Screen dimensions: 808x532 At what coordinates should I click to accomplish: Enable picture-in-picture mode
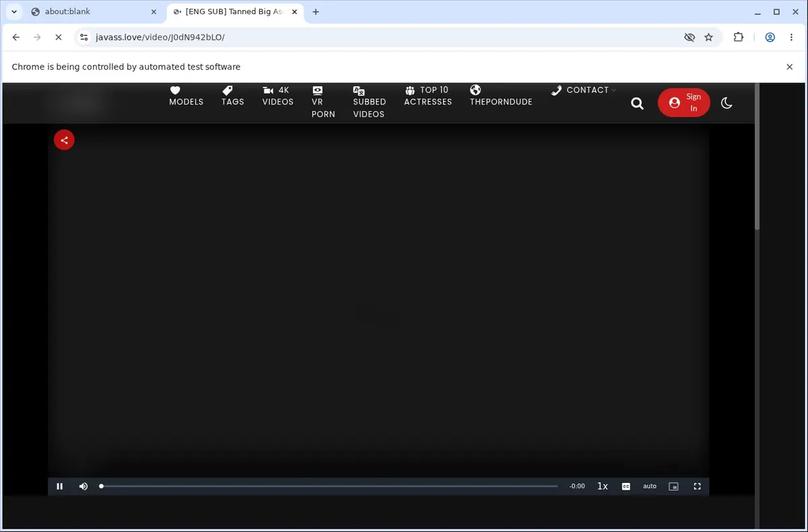[x=673, y=486]
